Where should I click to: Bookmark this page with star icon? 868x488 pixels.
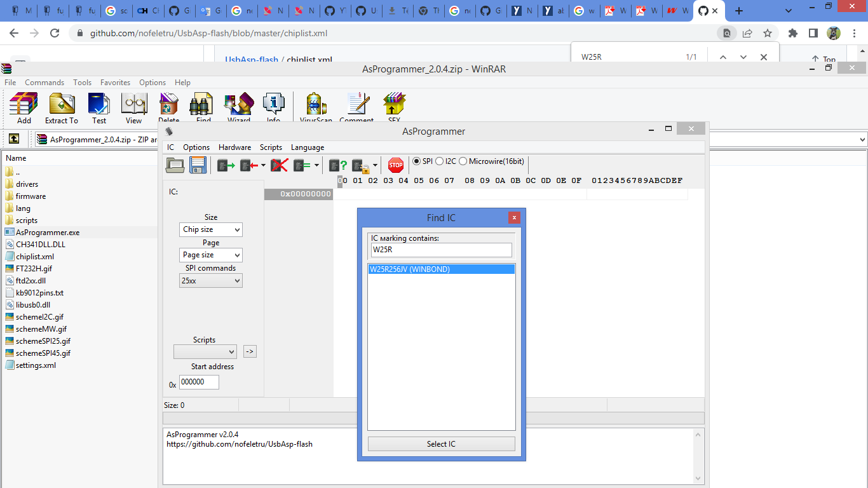coord(768,33)
